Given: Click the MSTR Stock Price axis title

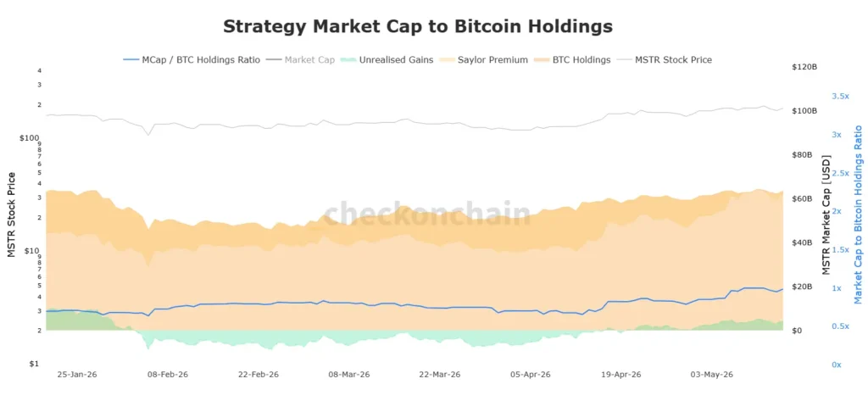Looking at the screenshot, I should point(12,214).
